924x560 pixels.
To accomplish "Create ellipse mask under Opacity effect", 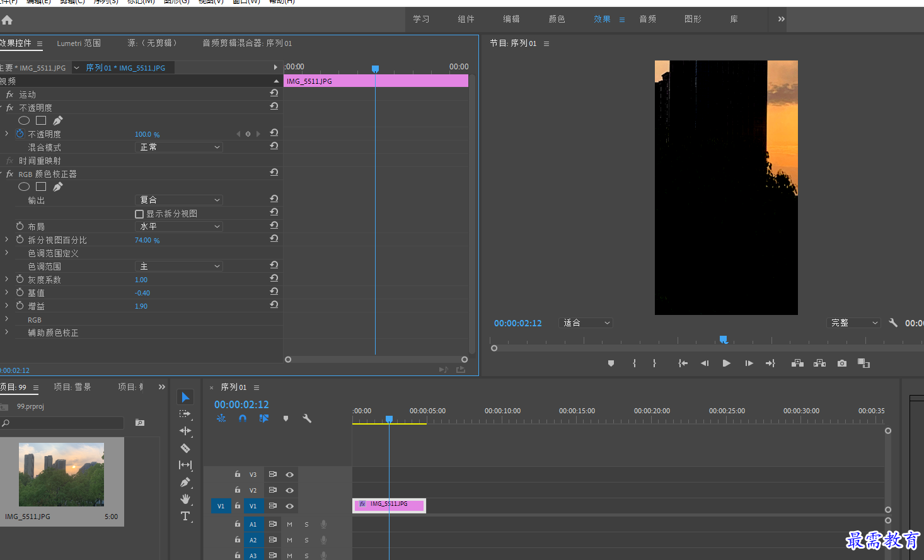I will [x=24, y=120].
